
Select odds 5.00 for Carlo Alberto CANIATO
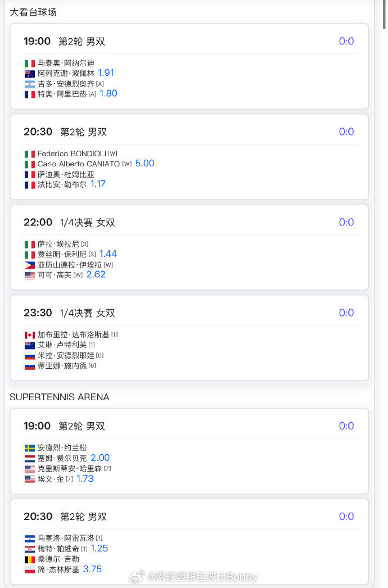click(x=145, y=164)
